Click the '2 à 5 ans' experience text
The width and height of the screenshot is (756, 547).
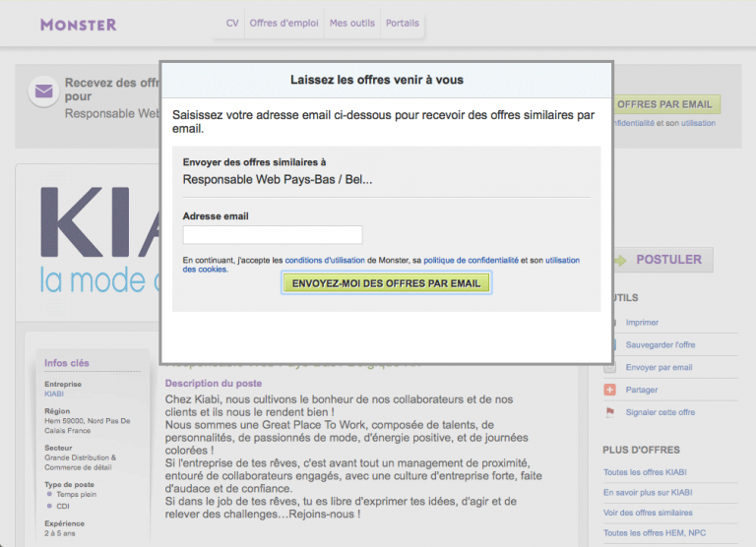pyautogui.click(x=60, y=533)
